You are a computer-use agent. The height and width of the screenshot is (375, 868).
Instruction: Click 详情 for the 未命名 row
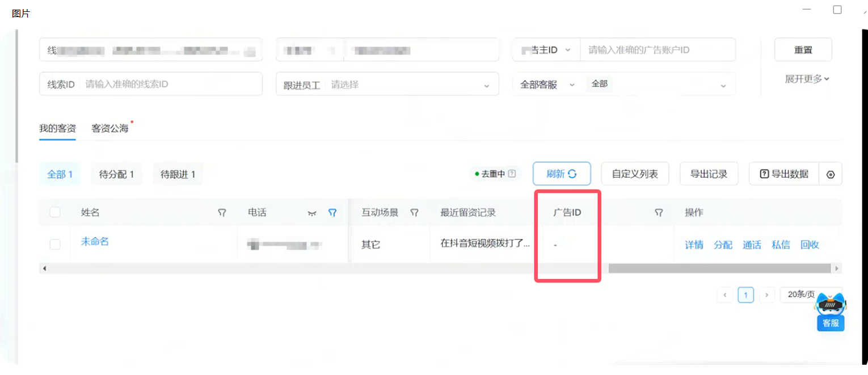694,245
